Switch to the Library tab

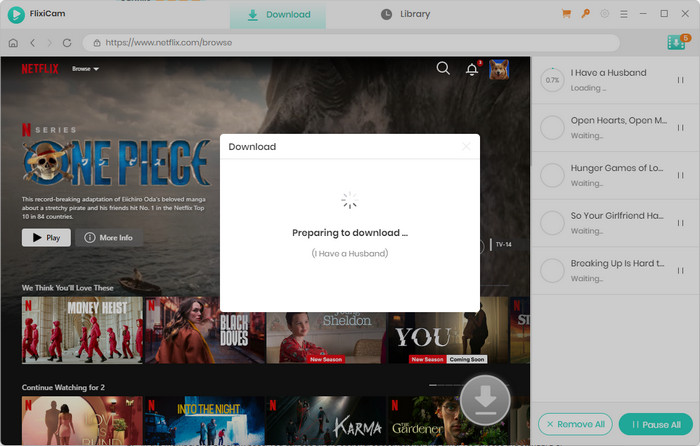(x=405, y=14)
